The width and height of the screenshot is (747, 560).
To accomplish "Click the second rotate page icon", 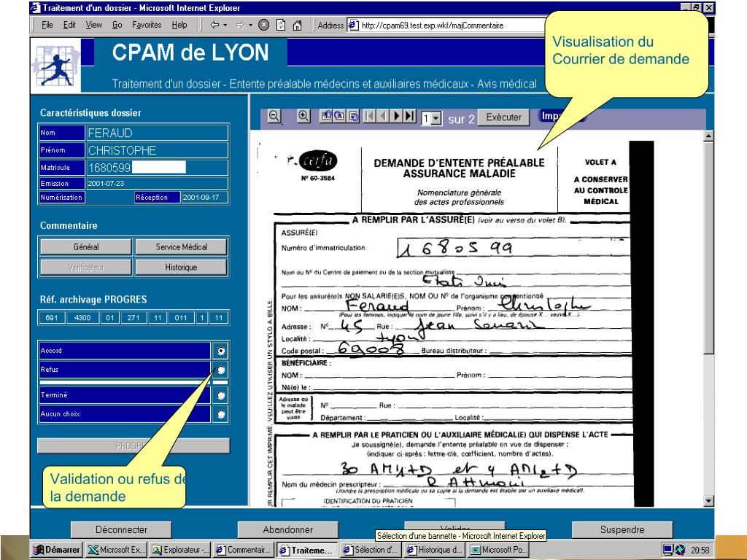I will click(x=339, y=116).
